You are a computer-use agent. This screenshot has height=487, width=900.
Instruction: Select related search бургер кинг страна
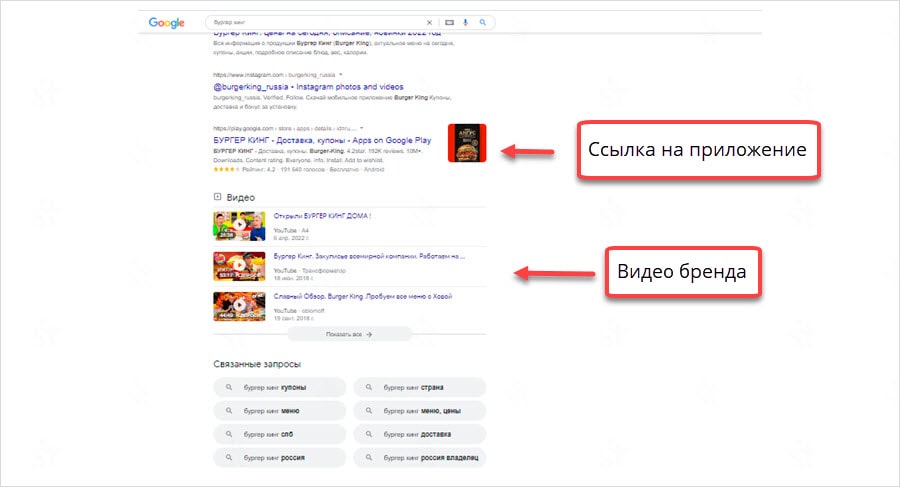[420, 387]
